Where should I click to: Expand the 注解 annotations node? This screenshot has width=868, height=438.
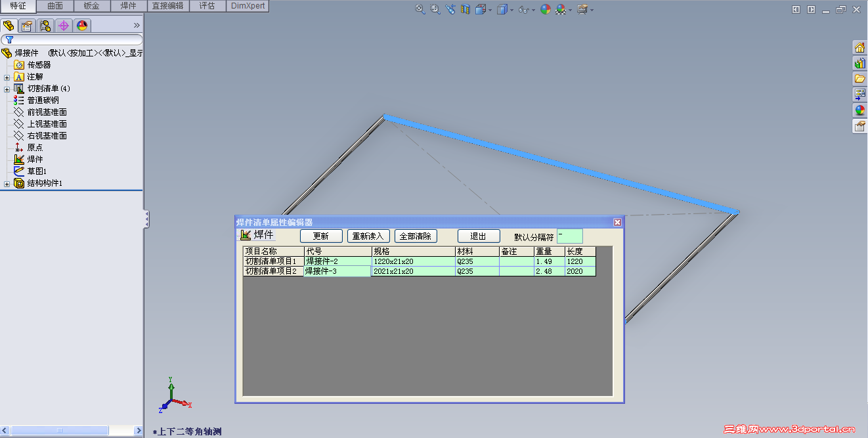7,77
